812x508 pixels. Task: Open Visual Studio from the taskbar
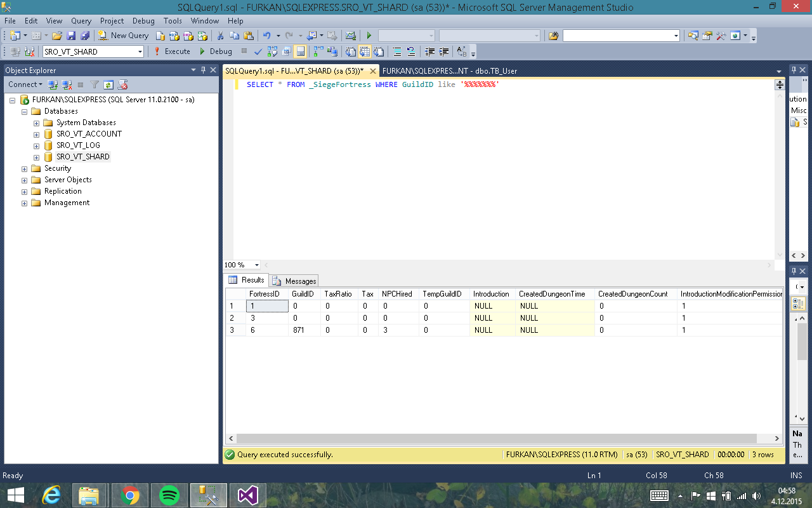click(247, 495)
